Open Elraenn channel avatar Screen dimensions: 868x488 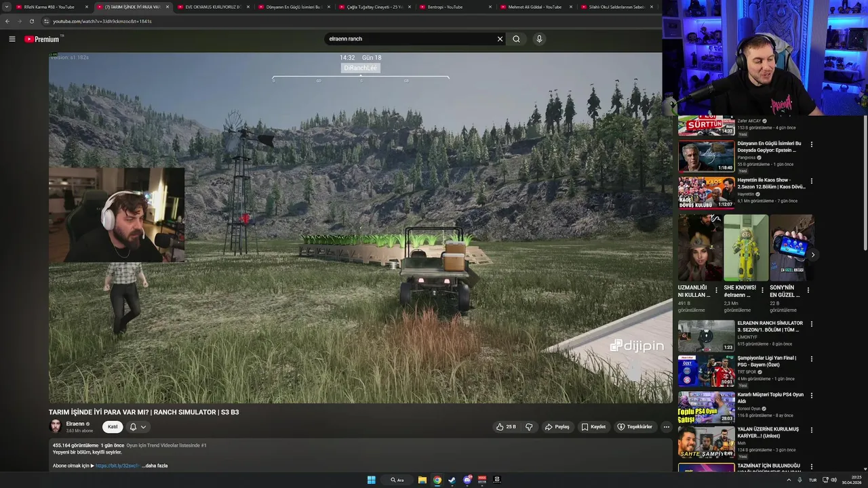click(55, 426)
